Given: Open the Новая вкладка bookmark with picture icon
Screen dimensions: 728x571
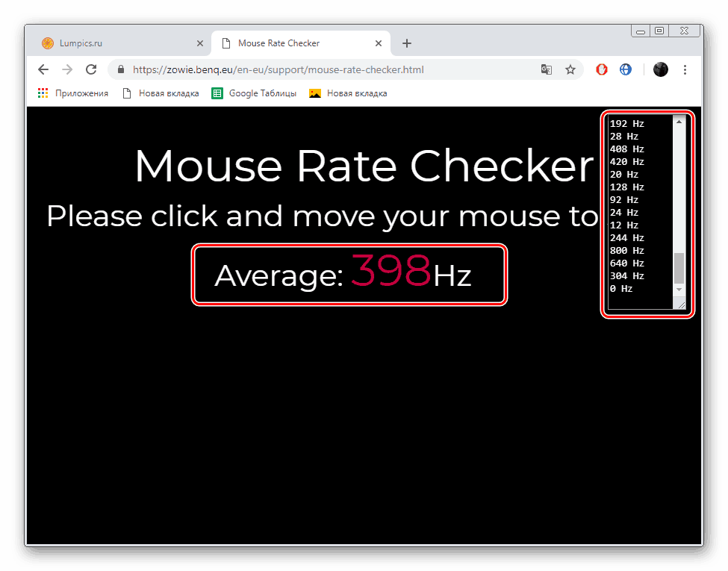Looking at the screenshot, I should coord(348,93).
